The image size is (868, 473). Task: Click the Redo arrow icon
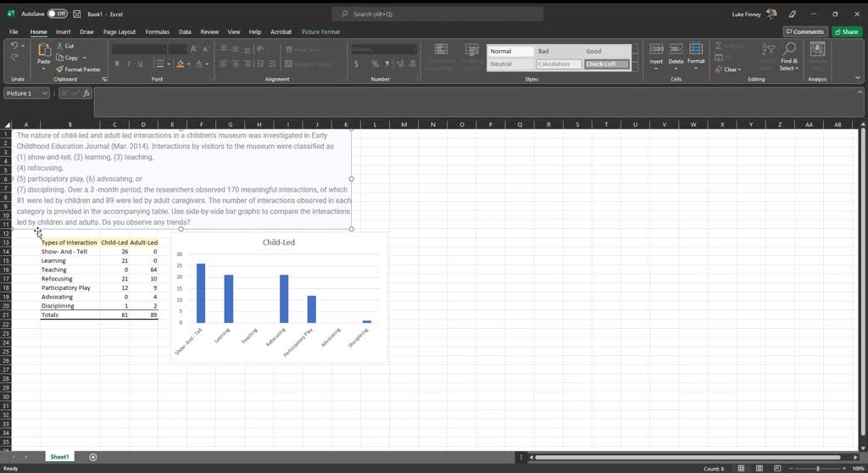pyautogui.click(x=14, y=57)
